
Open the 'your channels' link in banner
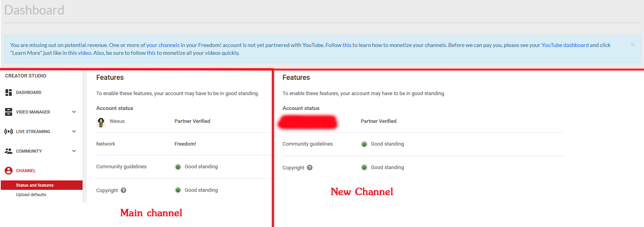[163, 45]
